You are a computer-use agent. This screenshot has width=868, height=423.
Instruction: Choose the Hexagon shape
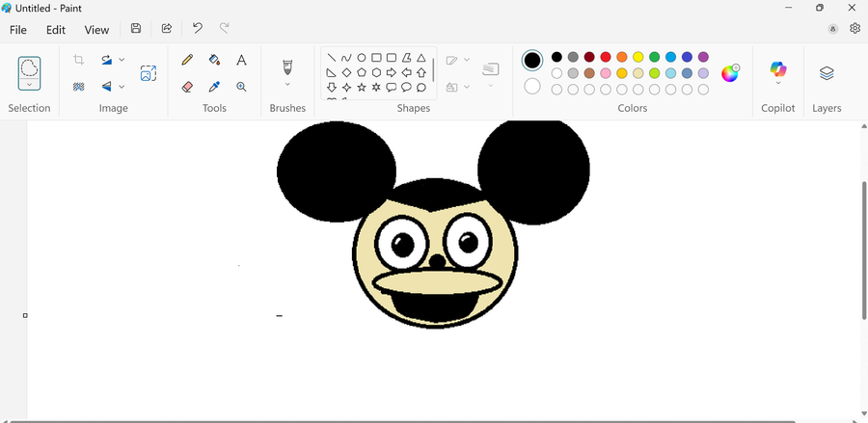tap(376, 72)
